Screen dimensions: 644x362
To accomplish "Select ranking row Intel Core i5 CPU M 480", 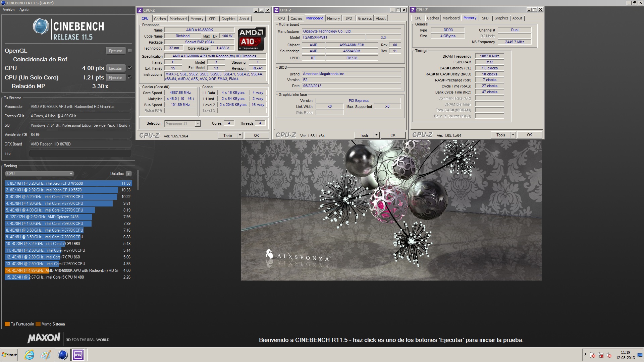I will [x=68, y=277].
